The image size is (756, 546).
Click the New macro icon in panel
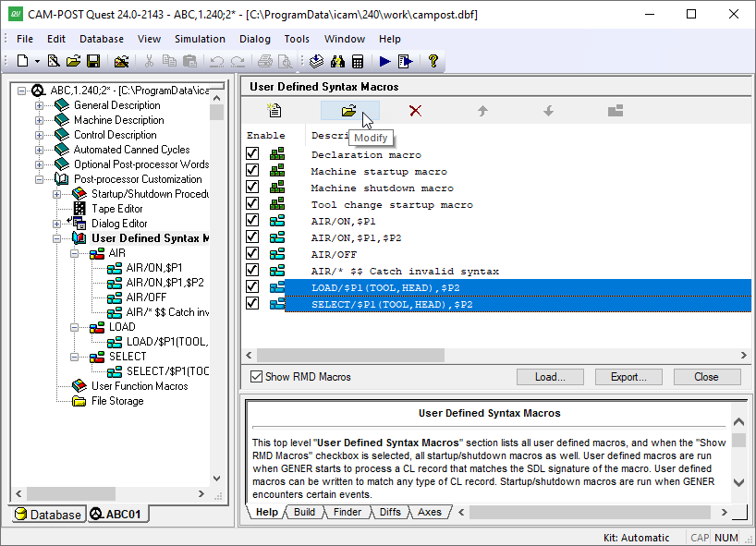274,110
